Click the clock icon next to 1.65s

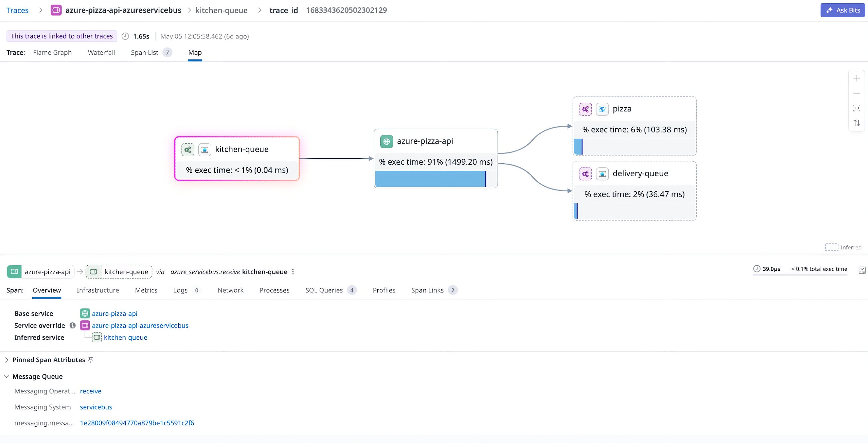point(125,36)
